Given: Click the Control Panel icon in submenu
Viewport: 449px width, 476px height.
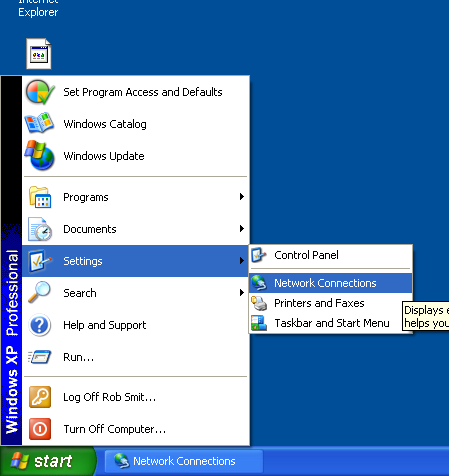Looking at the screenshot, I should tap(259, 255).
